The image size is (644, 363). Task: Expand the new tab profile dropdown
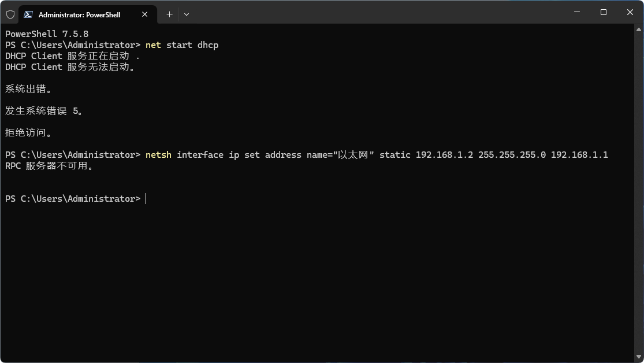pyautogui.click(x=187, y=14)
